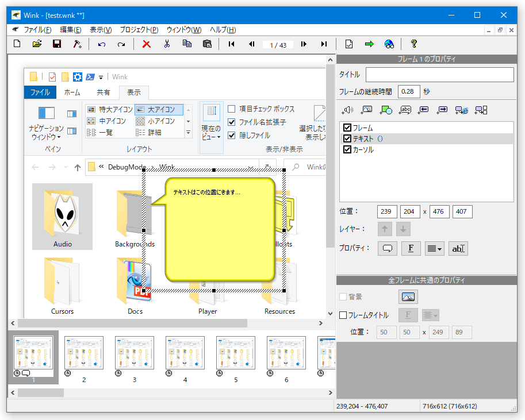Uncheck the カーソル item checkbox
This screenshot has height=420, width=525.
tap(347, 149)
